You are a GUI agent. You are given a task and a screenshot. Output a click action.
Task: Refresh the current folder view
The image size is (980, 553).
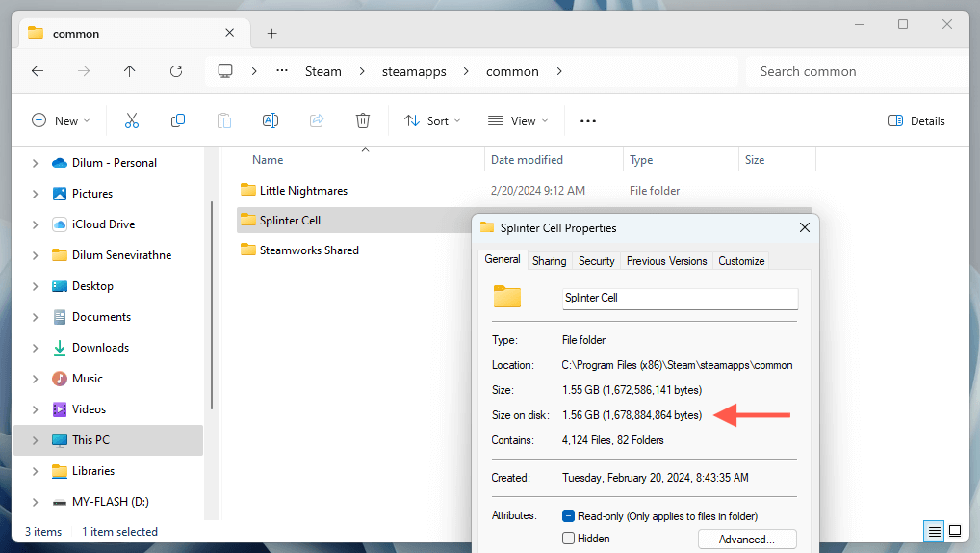176,71
